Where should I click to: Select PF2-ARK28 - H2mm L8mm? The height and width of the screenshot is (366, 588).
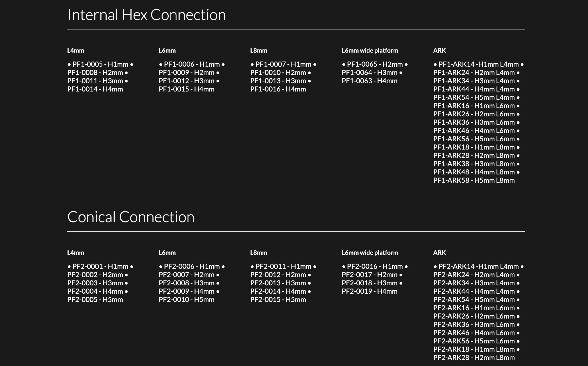click(474, 358)
